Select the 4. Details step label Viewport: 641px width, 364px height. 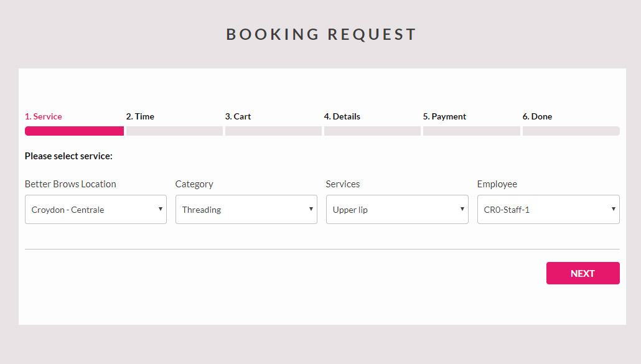(x=342, y=116)
